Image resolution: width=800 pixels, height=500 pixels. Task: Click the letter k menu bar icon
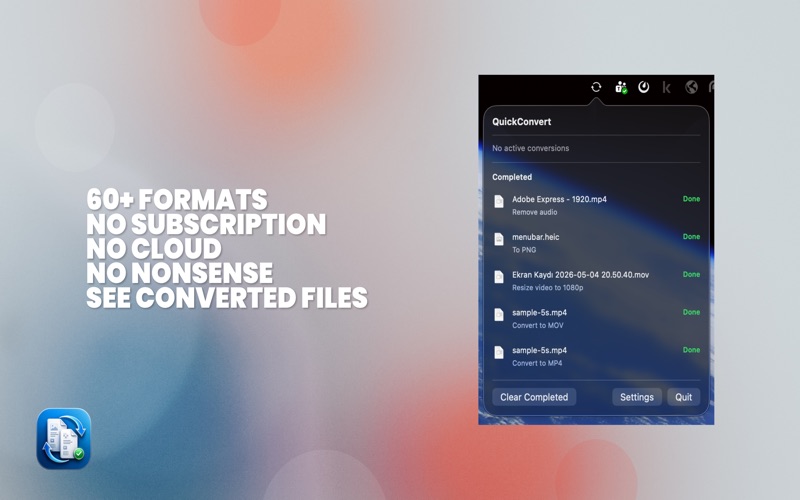(x=666, y=87)
